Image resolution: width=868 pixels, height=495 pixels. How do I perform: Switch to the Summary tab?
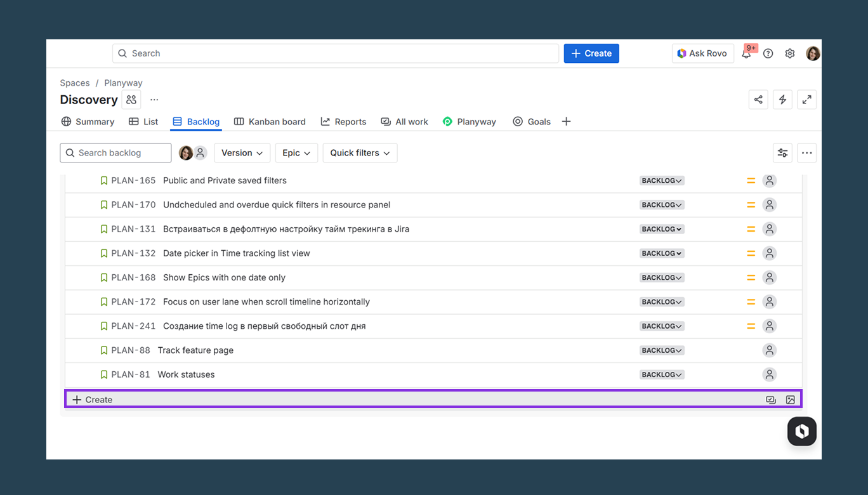tap(88, 122)
